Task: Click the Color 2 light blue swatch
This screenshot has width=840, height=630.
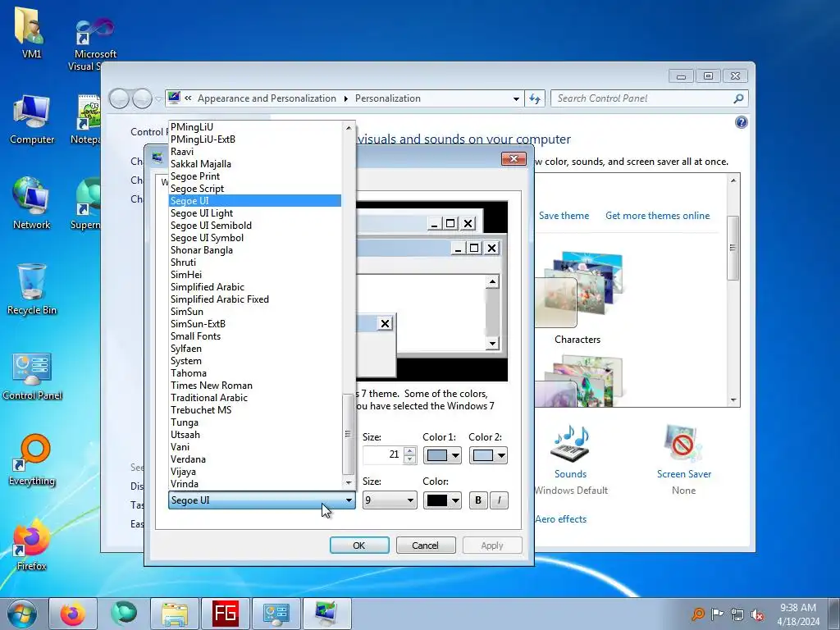Action: pos(482,455)
